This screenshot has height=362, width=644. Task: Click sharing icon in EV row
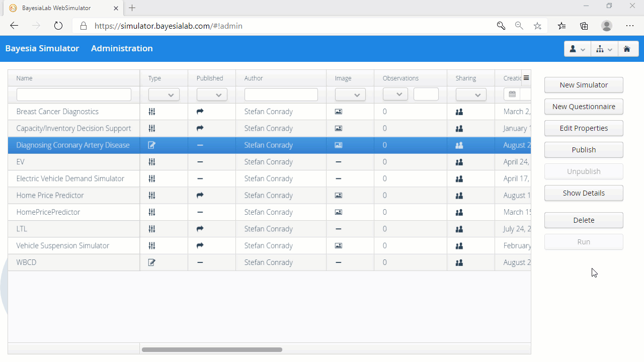[x=459, y=162]
